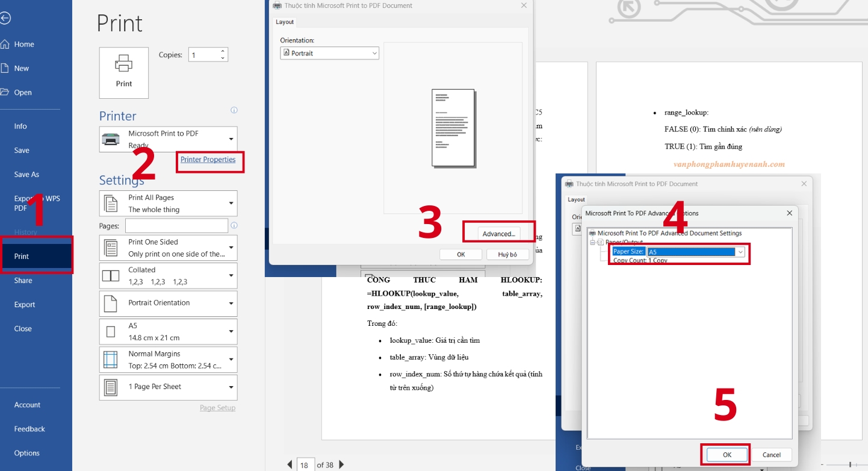Click the "TRUE (1): Tìm gần đúng" line
This screenshot has width=868, height=471.
coord(703,146)
